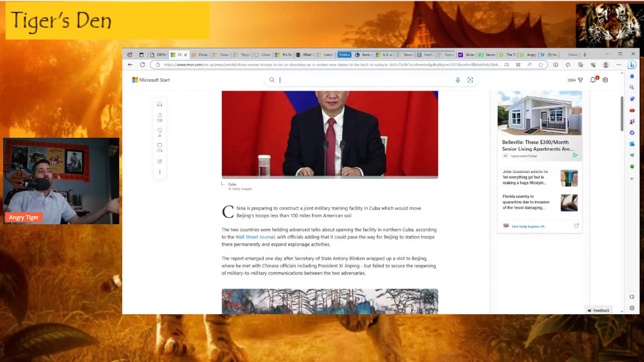Open the read aloud icon in address bar
The height and width of the screenshot is (362, 644).
[x=529, y=65]
